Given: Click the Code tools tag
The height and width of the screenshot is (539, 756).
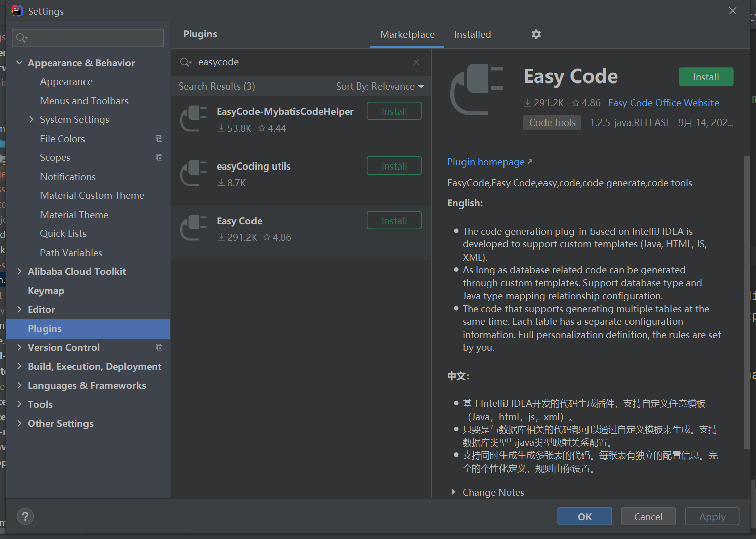Looking at the screenshot, I should pyautogui.click(x=552, y=122).
